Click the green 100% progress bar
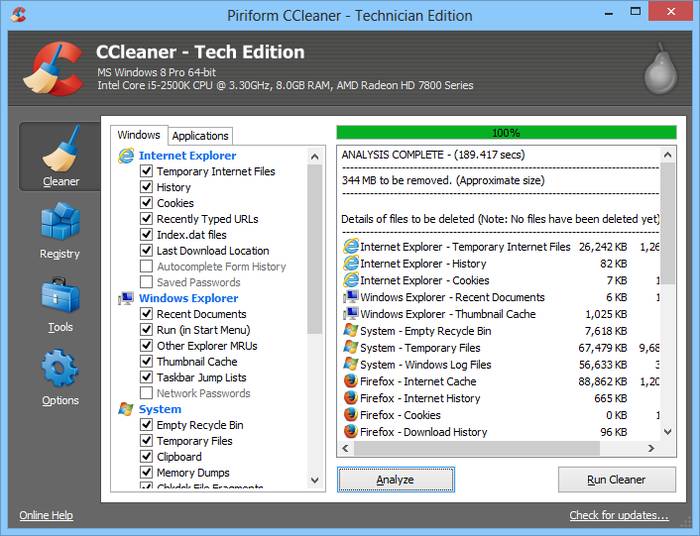 coord(506,132)
